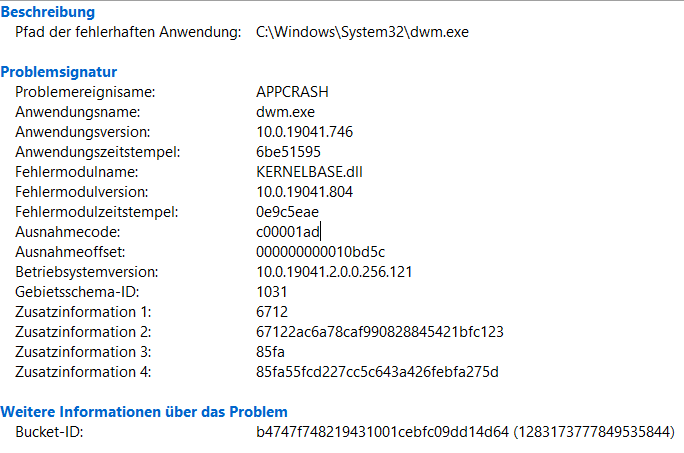Click application version 10.0.19041.746
This screenshot has height=453, width=684.
click(304, 132)
